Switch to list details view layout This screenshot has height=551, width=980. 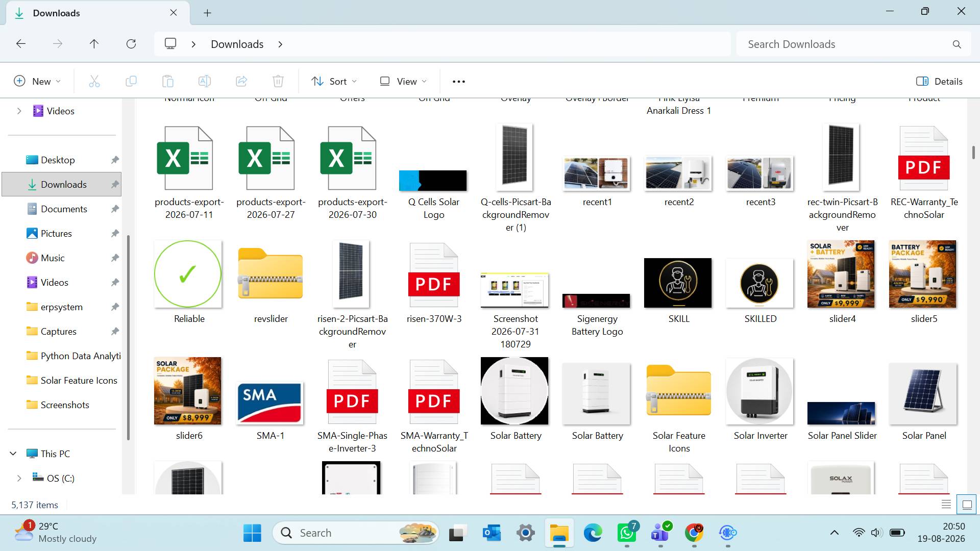coord(946,505)
